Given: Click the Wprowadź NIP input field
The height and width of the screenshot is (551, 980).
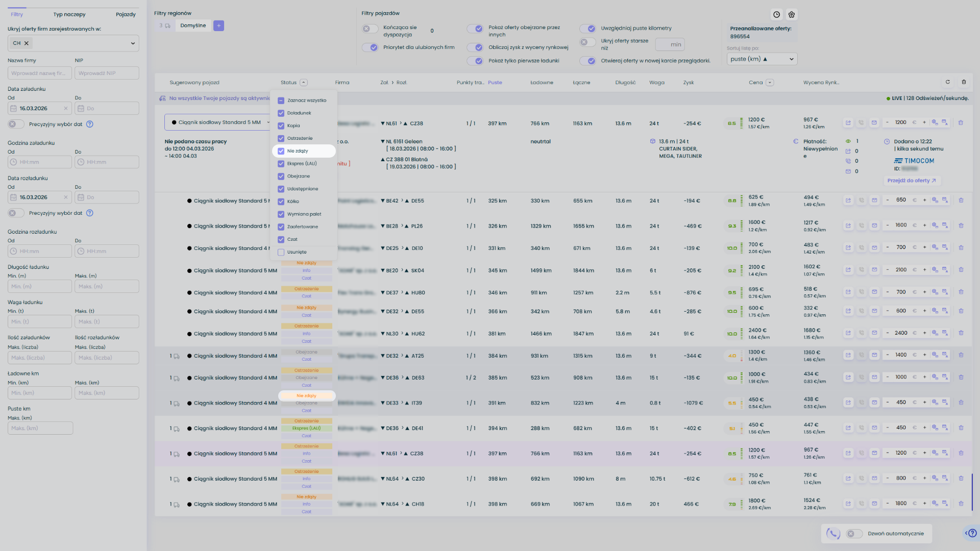Looking at the screenshot, I should tap(107, 73).
